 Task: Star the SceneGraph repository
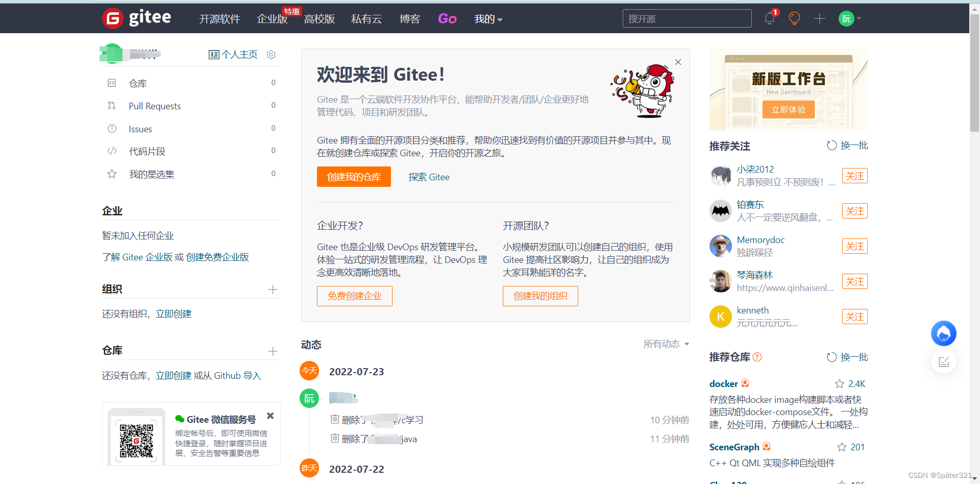click(x=842, y=447)
